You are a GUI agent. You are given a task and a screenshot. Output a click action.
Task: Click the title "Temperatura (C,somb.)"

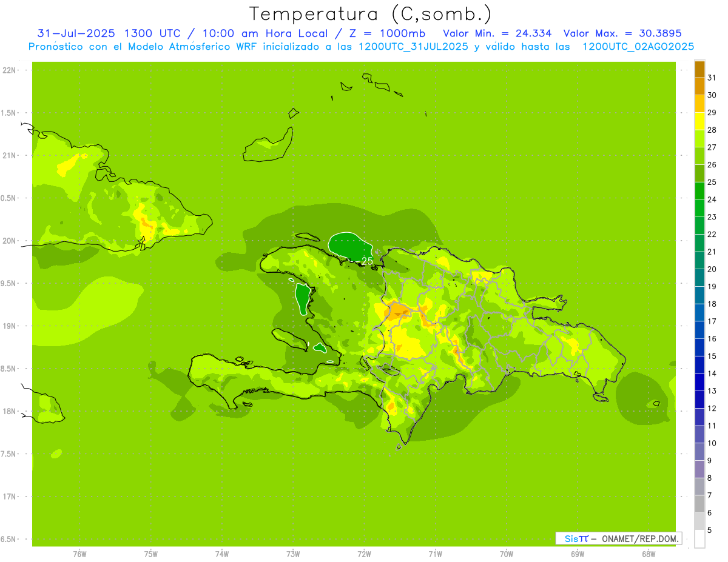[370, 15]
